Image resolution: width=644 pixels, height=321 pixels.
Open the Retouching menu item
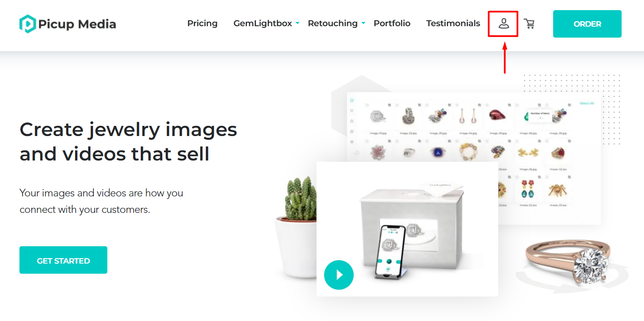[333, 23]
